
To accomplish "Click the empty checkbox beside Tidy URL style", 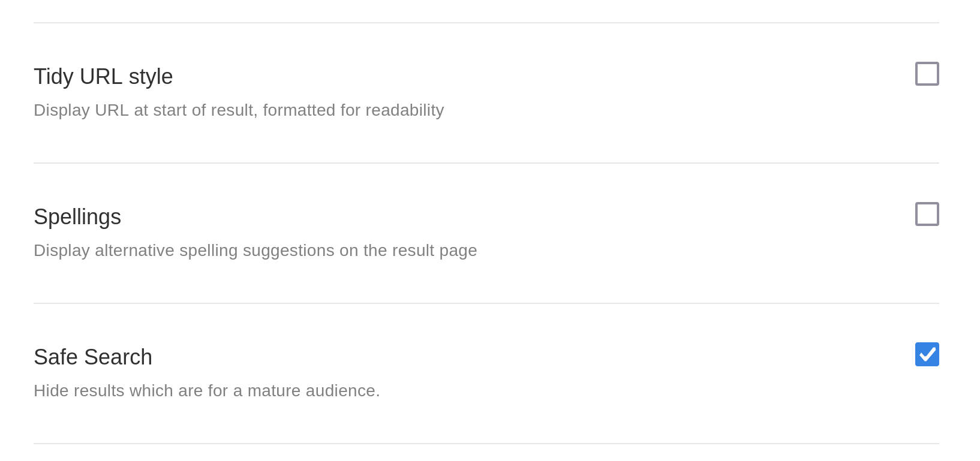I will point(927,74).
